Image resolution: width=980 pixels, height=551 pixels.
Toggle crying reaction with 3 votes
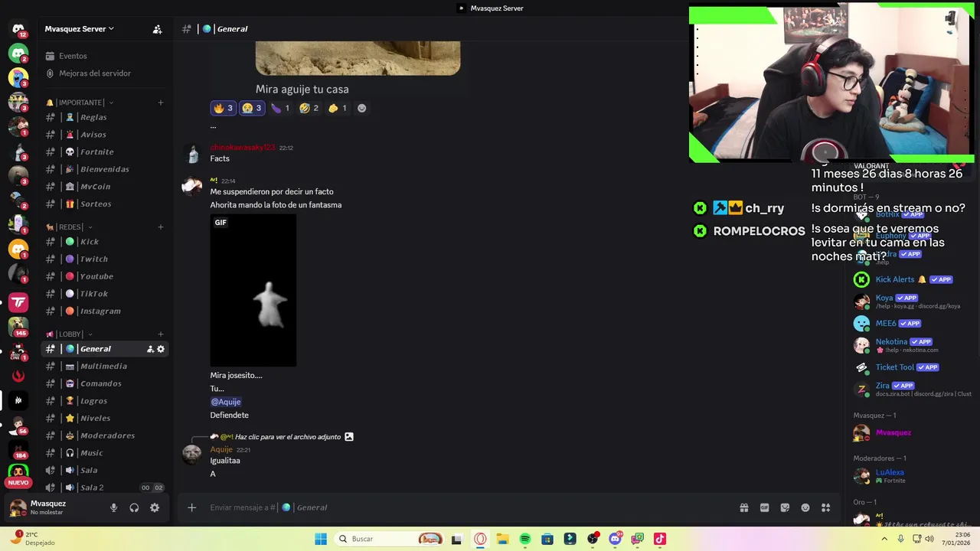click(x=251, y=108)
